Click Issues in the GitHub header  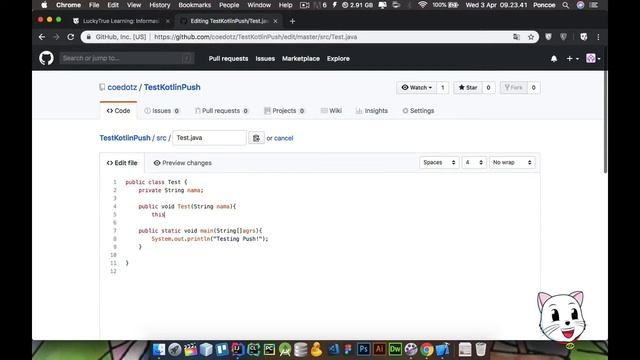(x=265, y=58)
